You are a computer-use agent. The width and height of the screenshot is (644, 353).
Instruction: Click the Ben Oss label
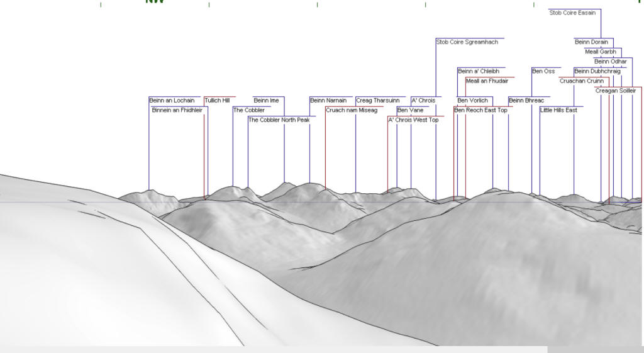[x=543, y=71]
